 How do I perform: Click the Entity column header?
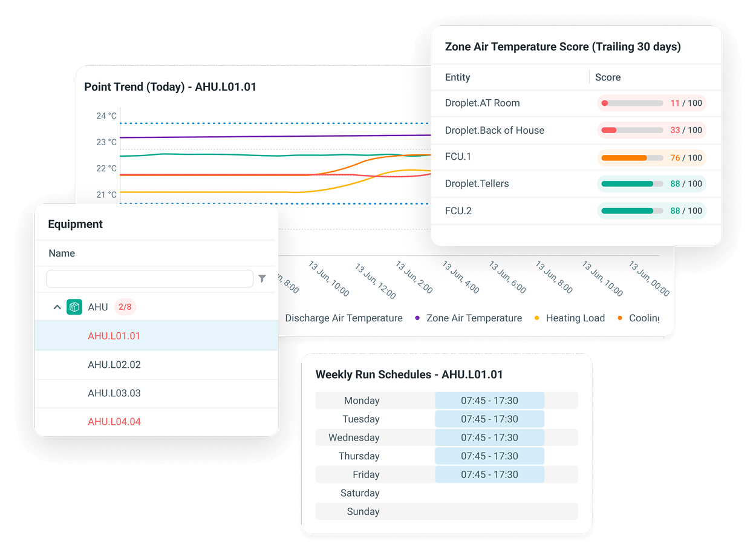(x=457, y=77)
